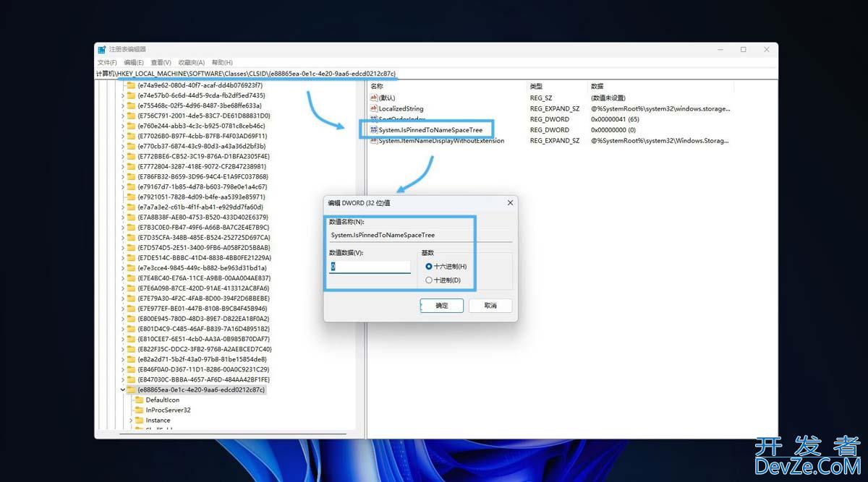Collapse the {e88865ea-0e1c-4e20-9aa6-edcd0212c87c} key

(x=122, y=390)
